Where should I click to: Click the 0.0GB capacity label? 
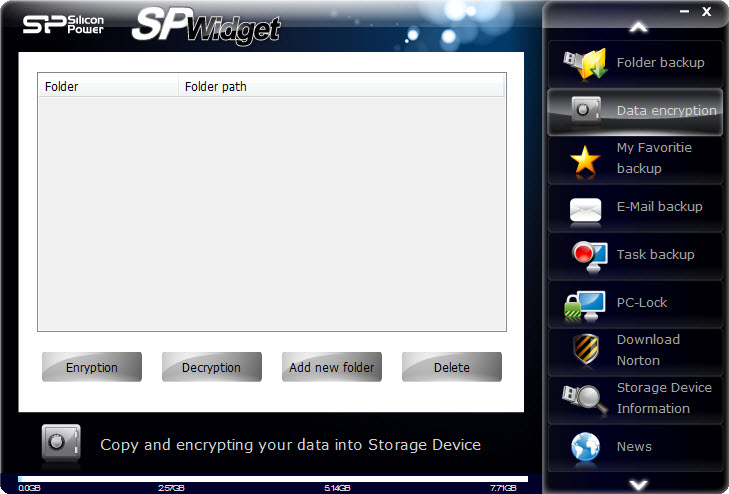pyautogui.click(x=29, y=488)
